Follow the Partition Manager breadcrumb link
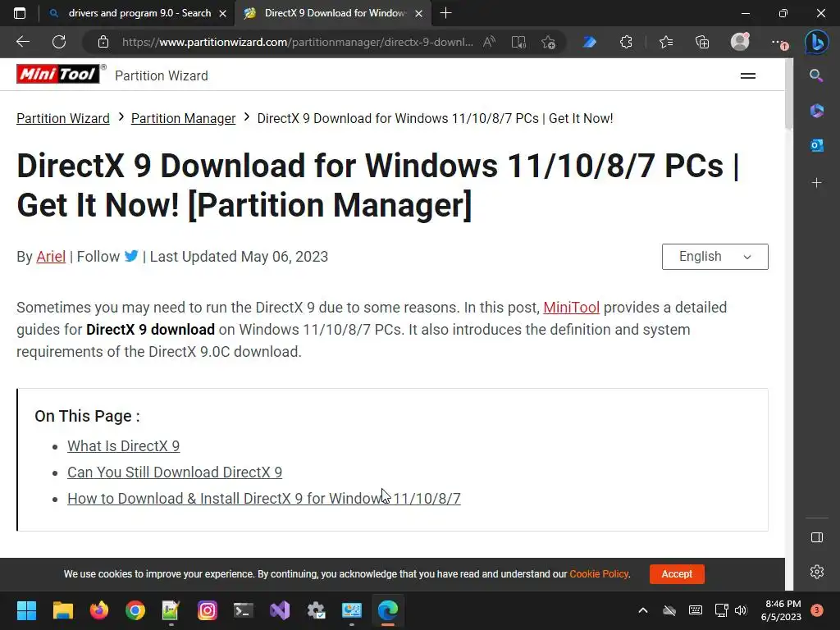 pyautogui.click(x=183, y=118)
